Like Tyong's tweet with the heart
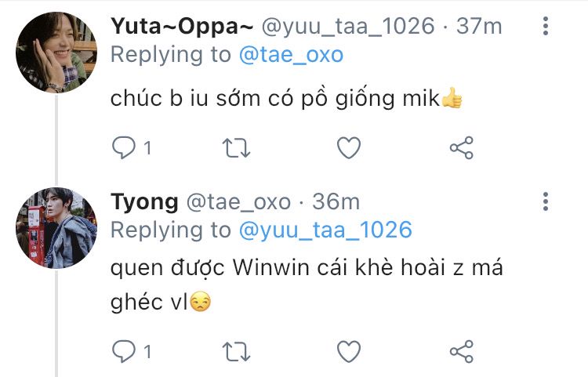Viewport: 588px width, 377px height. tap(348, 350)
